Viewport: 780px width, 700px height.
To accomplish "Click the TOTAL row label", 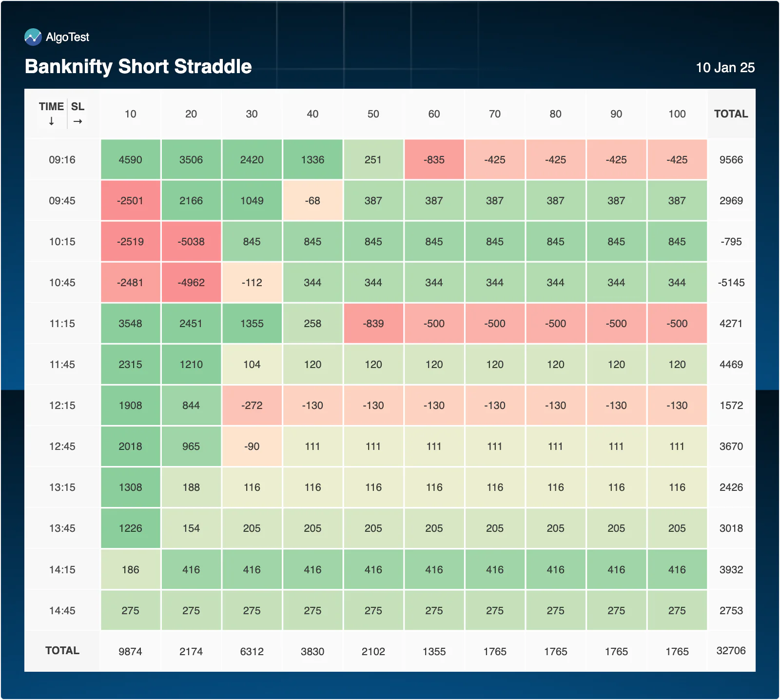I will pyautogui.click(x=62, y=651).
